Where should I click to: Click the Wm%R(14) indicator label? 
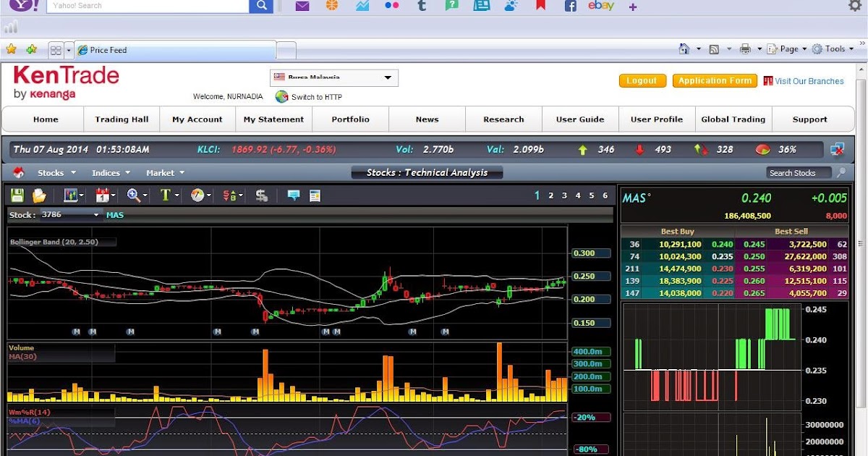[30, 412]
